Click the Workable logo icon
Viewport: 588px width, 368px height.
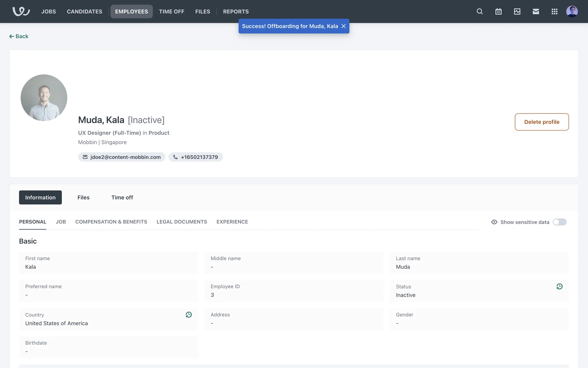pos(21,11)
